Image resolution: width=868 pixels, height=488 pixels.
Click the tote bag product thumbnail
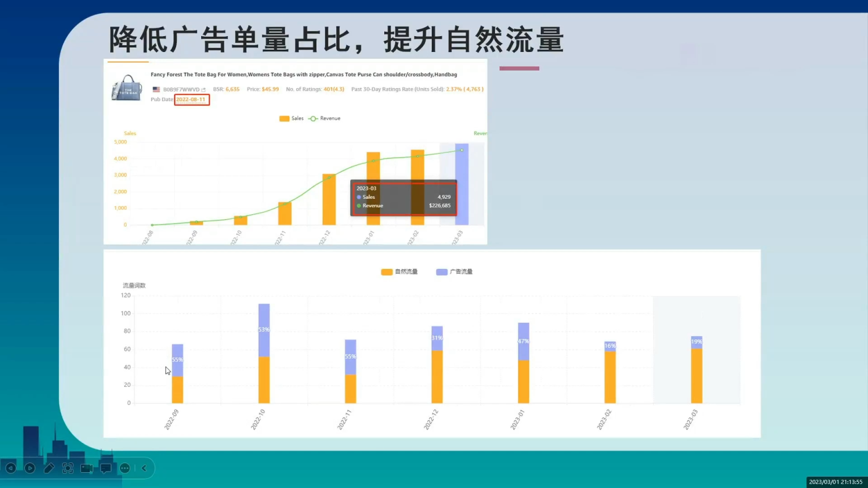(x=125, y=88)
